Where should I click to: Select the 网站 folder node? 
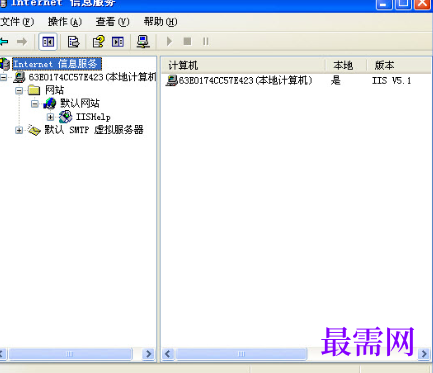tap(55, 90)
